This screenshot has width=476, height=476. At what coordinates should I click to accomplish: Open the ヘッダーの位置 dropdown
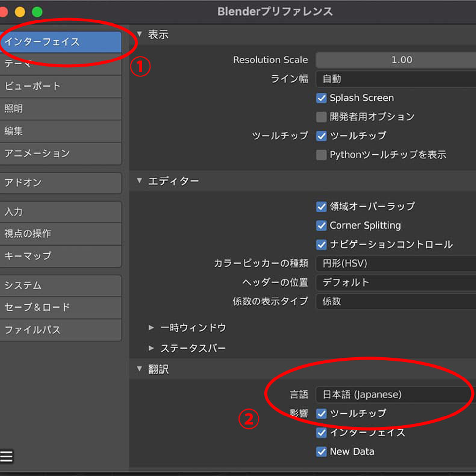coord(396,282)
